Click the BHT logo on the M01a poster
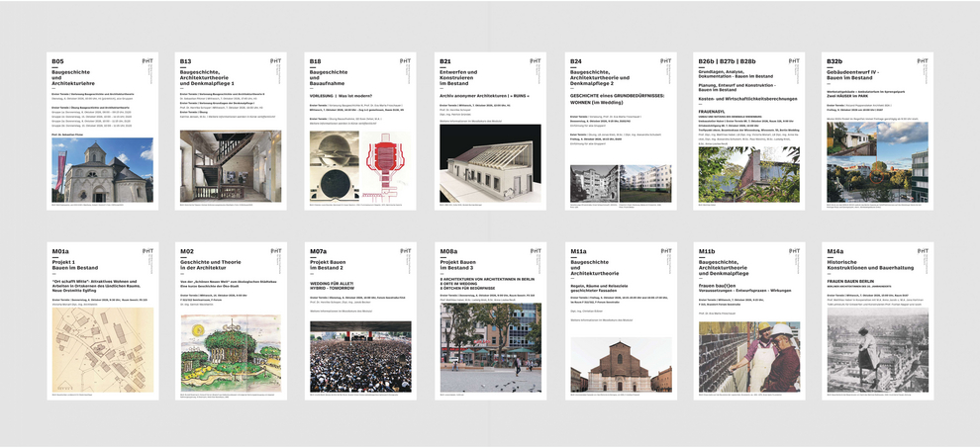The width and height of the screenshot is (980, 448). 147,251
